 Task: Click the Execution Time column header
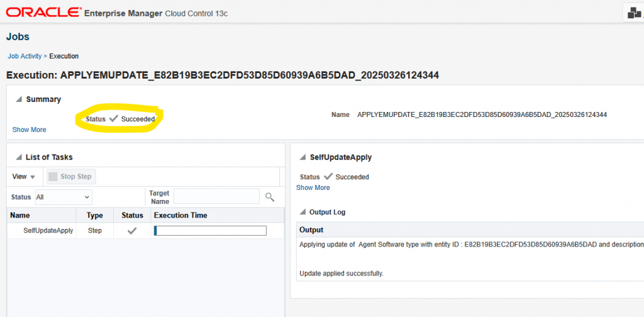pos(180,215)
